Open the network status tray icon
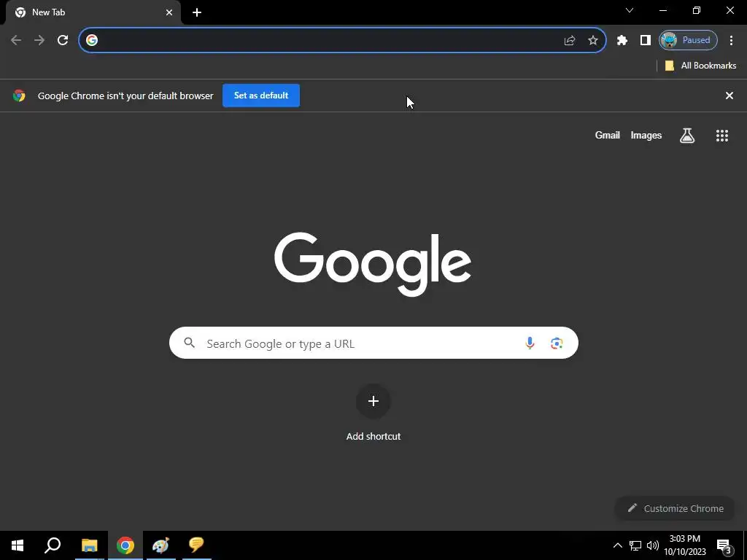747x560 pixels. pyautogui.click(x=635, y=545)
